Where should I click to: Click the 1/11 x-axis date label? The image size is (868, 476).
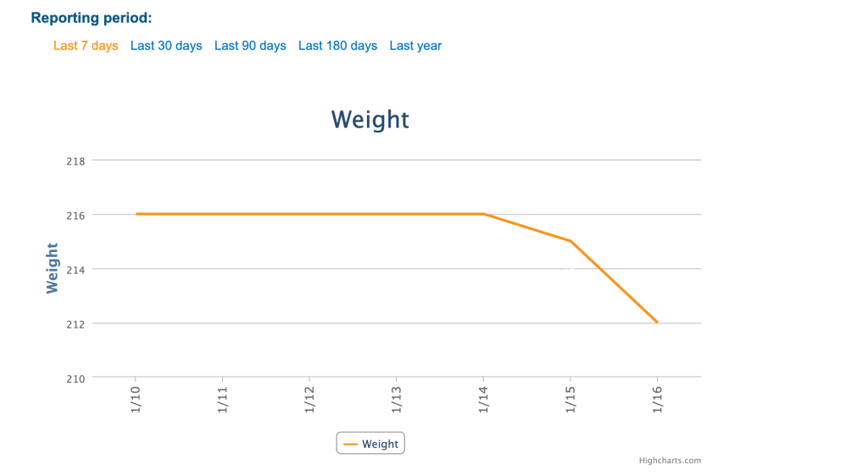[223, 400]
